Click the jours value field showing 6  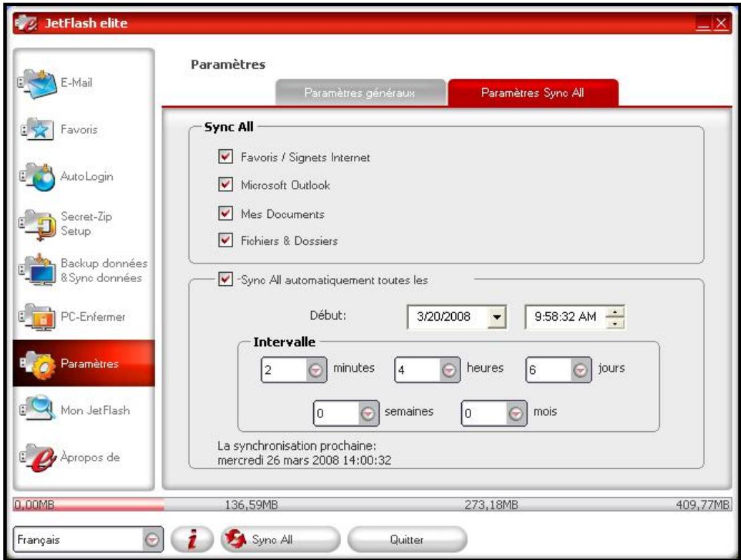coord(550,370)
